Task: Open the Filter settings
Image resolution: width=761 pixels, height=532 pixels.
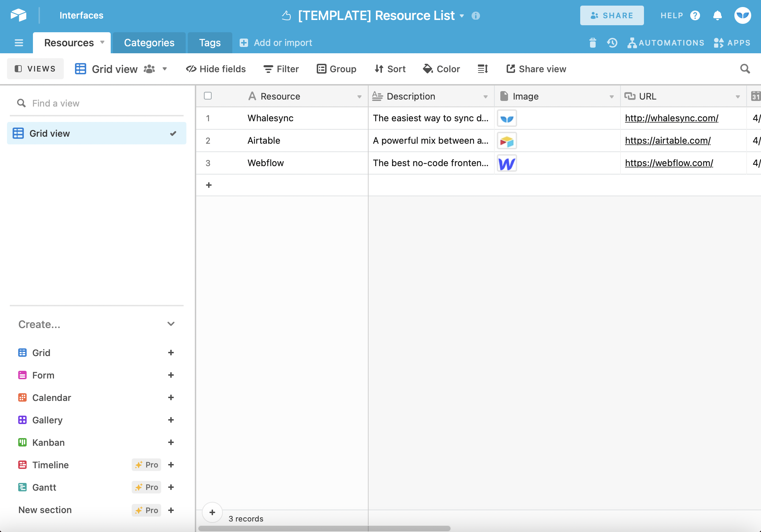Action: [281, 69]
